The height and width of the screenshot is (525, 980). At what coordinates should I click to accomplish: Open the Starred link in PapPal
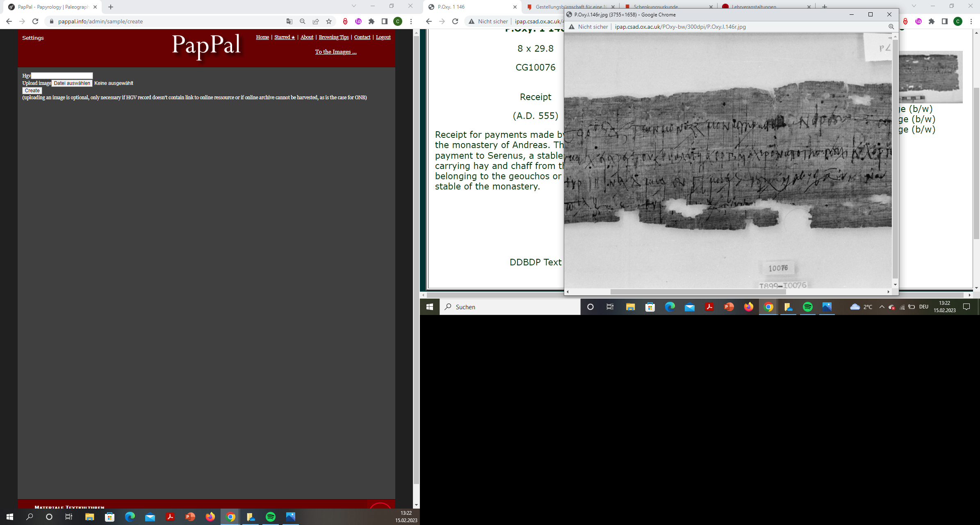[x=285, y=37]
